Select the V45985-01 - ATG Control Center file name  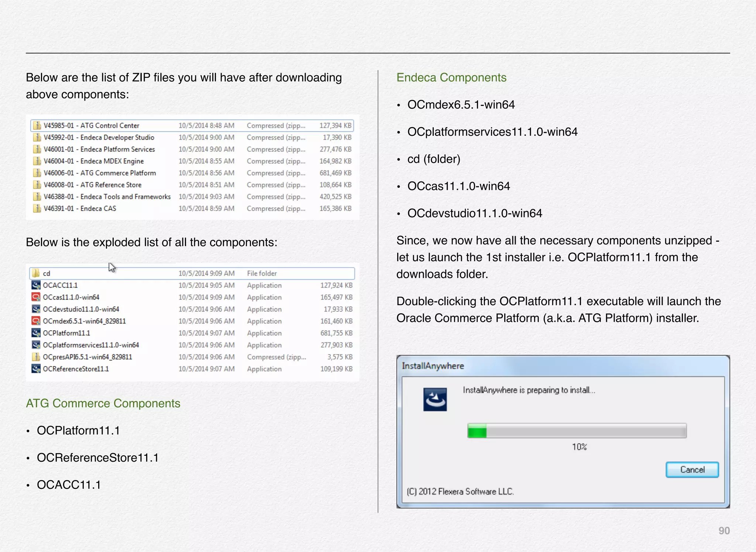[91, 126]
